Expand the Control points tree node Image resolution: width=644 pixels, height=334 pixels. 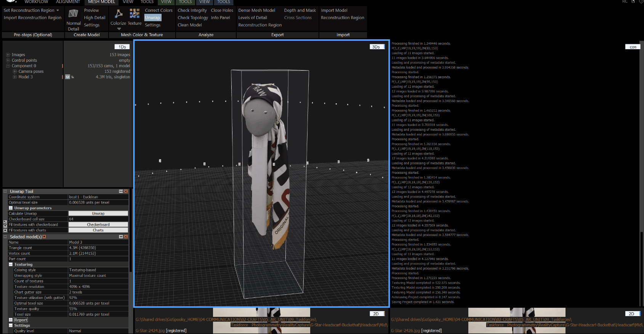point(8,60)
